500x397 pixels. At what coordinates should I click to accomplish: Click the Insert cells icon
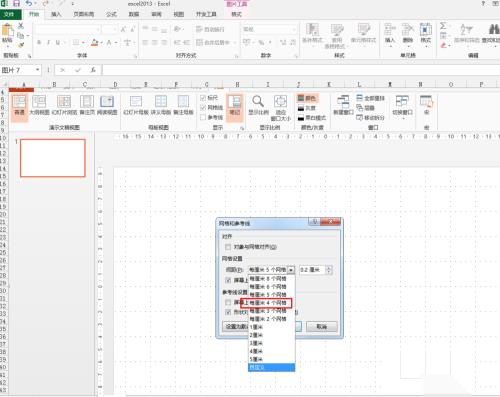390,29
